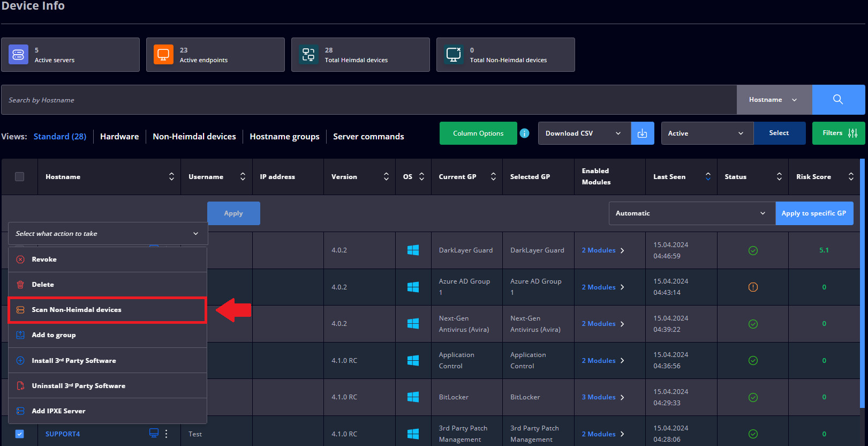Open the SUPPORT4 hostname link

coord(63,434)
